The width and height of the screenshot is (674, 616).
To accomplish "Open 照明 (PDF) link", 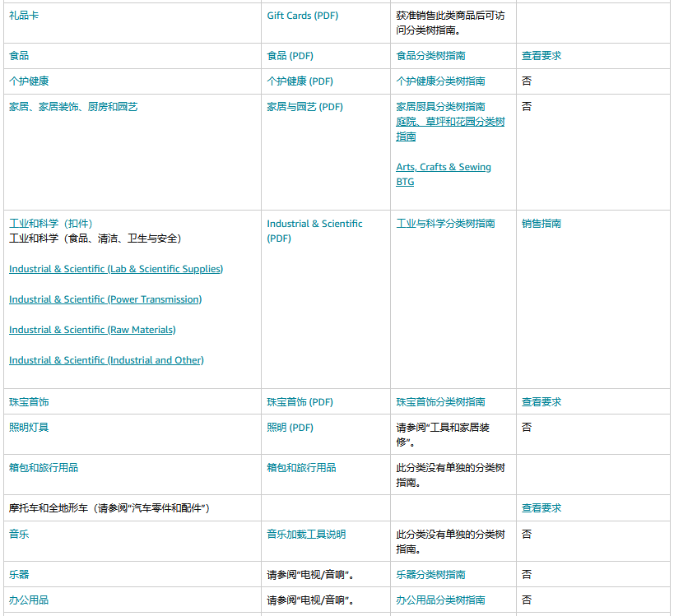I will pos(290,428).
